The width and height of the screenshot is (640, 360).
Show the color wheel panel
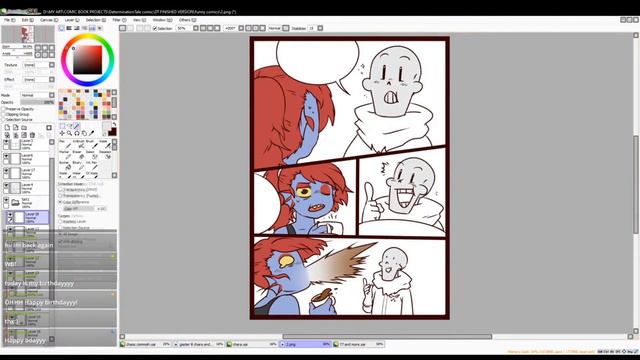click(x=61, y=28)
